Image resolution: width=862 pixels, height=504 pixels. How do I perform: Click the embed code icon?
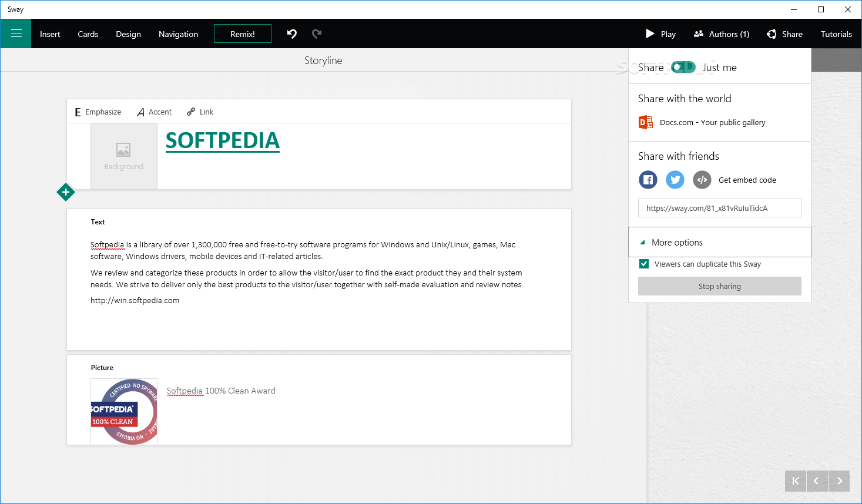(702, 180)
